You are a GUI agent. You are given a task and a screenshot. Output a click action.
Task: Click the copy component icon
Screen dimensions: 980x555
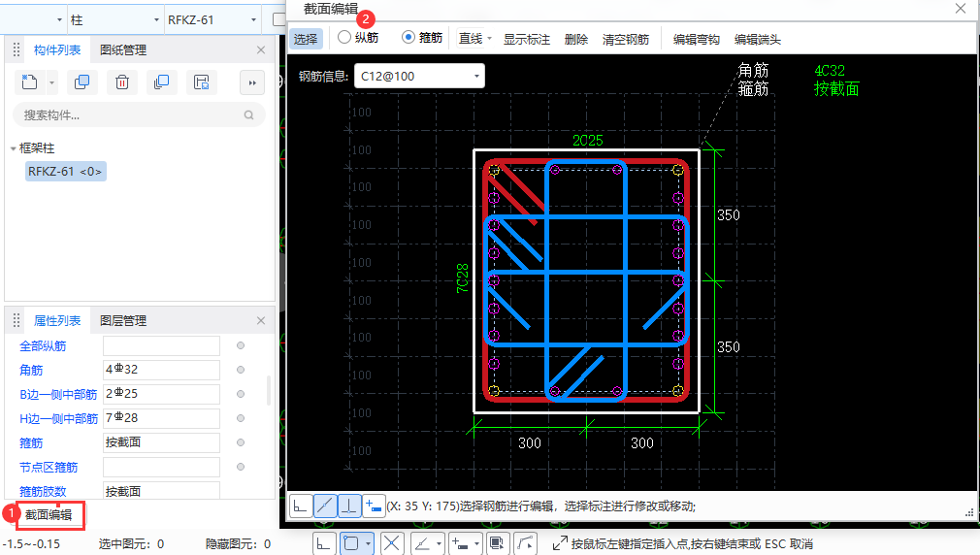pyautogui.click(x=82, y=82)
